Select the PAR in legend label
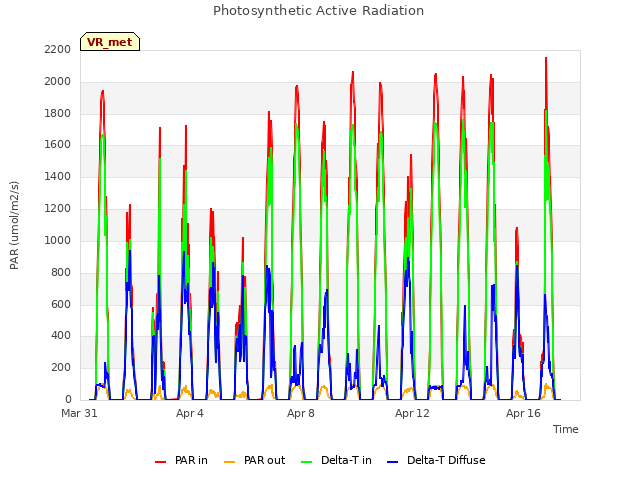 [191, 460]
